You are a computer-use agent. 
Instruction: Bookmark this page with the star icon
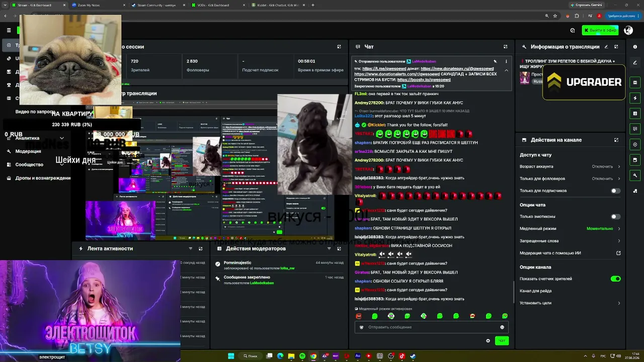pos(555,16)
